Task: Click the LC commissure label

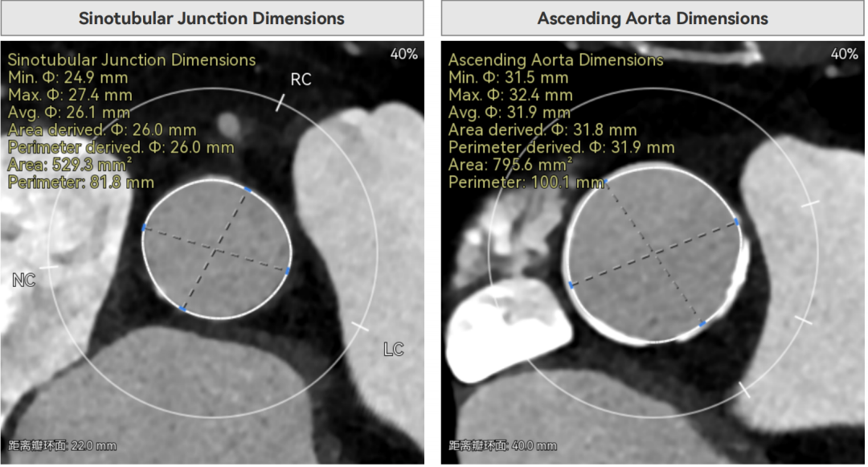Action: point(394,349)
